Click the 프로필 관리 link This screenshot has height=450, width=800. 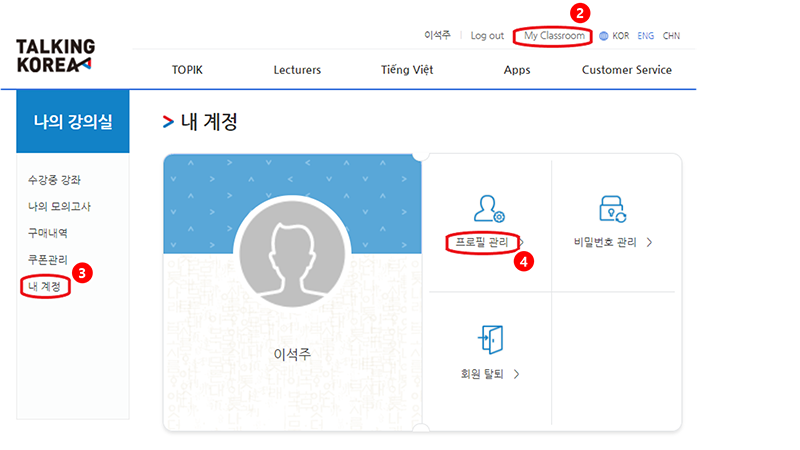point(482,242)
